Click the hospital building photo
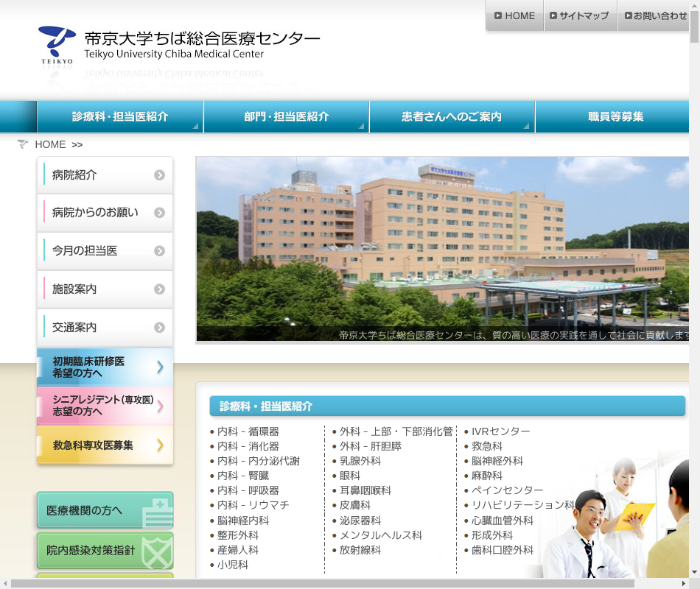Screen dimensions: 700x589 tap(442, 249)
